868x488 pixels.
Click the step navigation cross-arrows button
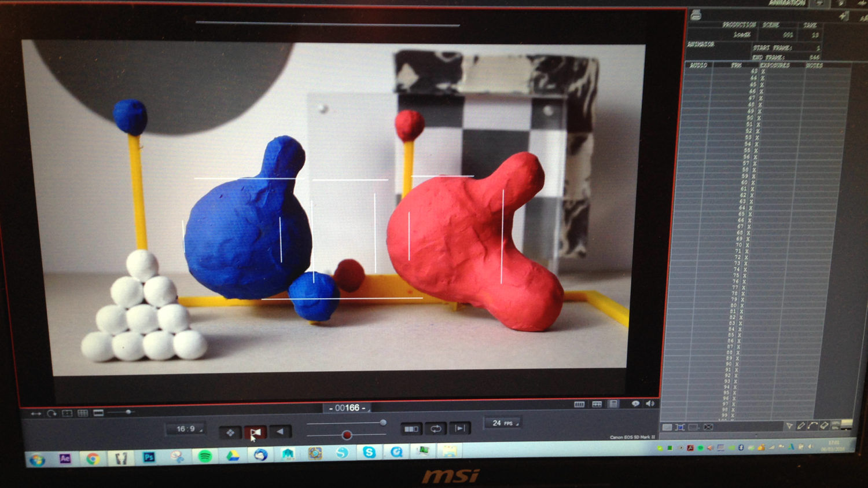pyautogui.click(x=230, y=432)
